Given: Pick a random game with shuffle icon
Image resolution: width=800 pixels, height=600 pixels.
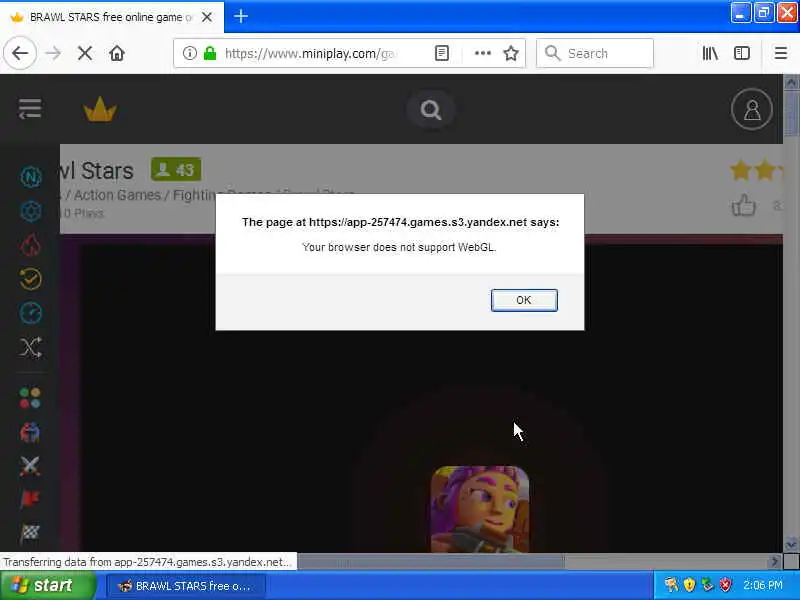Looking at the screenshot, I should point(31,347).
